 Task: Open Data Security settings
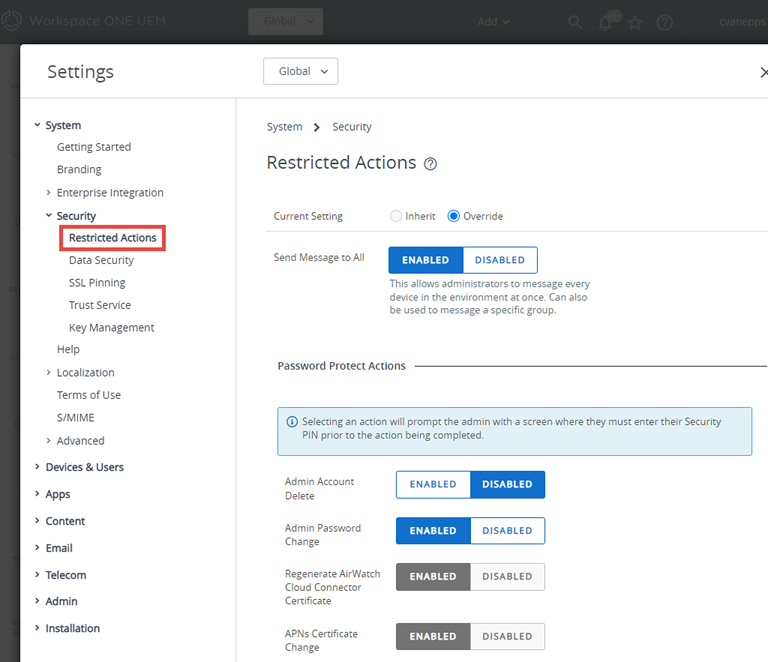point(101,260)
